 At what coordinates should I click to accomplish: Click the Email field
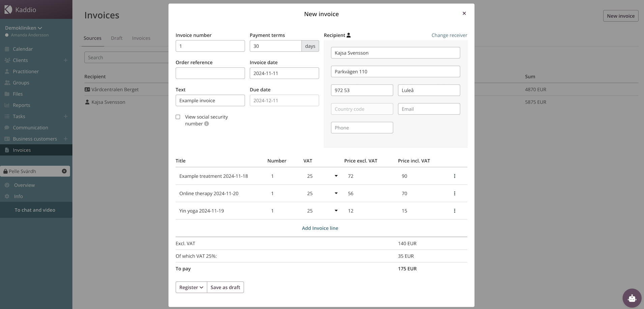coord(429,109)
